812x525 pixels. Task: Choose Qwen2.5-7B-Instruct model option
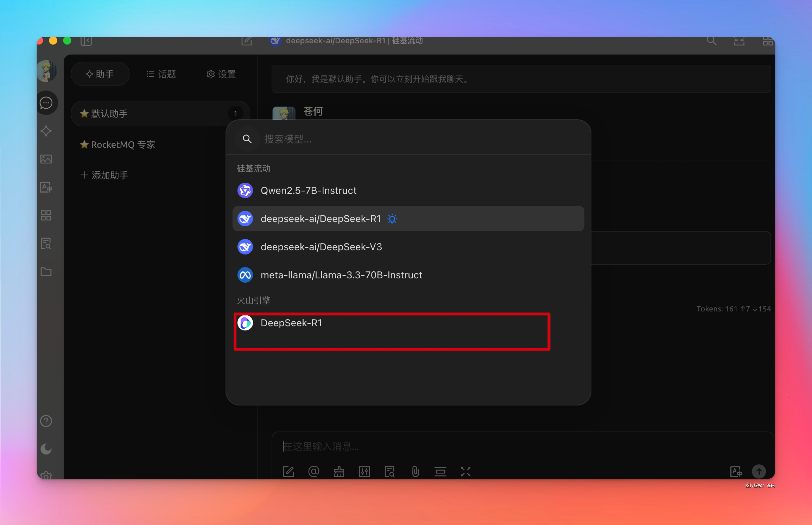click(x=308, y=191)
